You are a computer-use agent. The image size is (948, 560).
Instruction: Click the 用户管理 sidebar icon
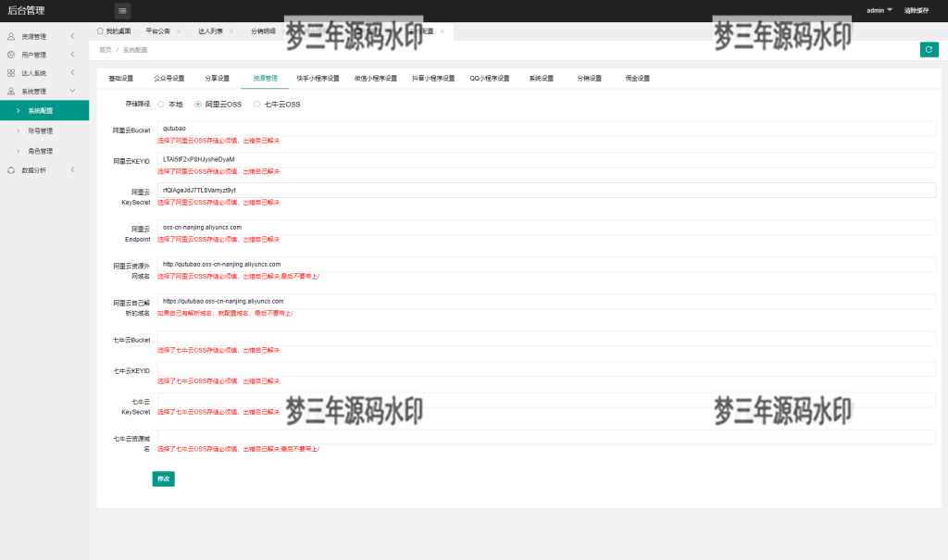(11, 55)
